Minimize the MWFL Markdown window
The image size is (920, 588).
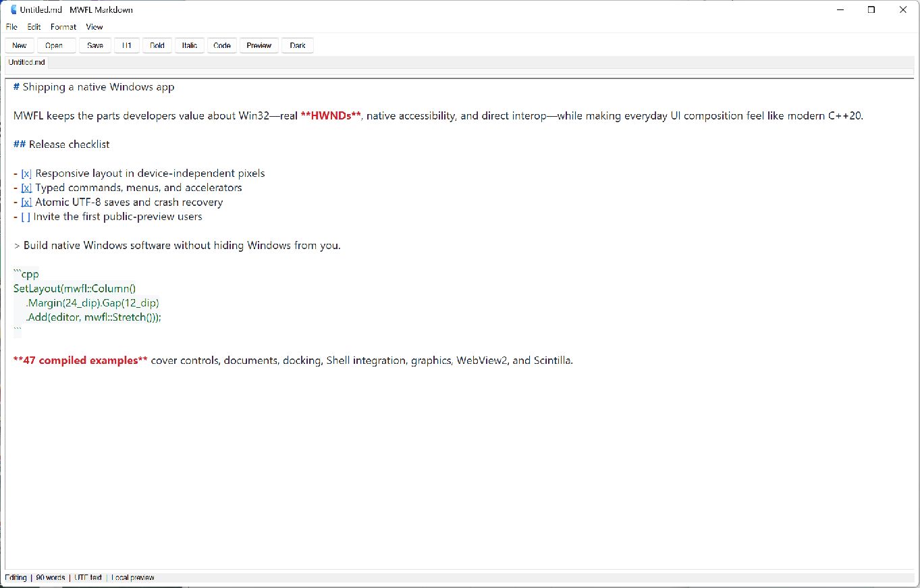click(x=841, y=10)
